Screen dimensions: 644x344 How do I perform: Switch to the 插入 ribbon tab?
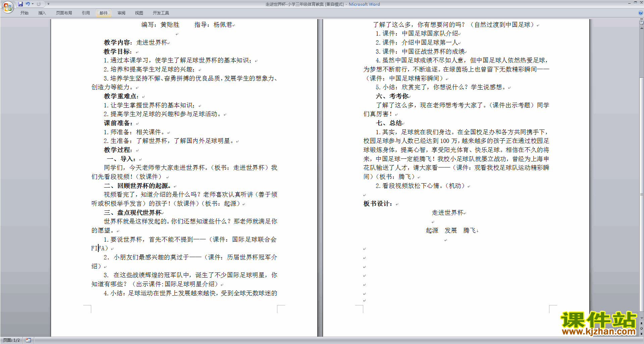coord(42,13)
